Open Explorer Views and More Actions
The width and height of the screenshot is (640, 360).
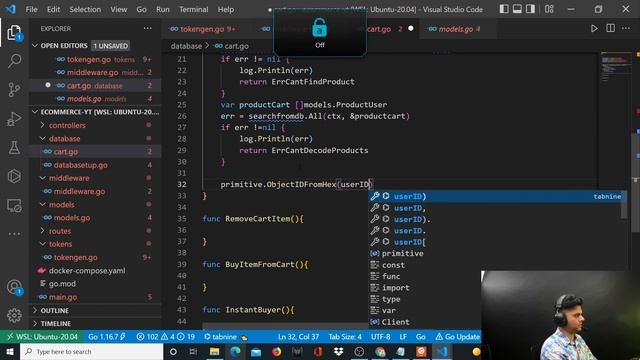coord(148,29)
